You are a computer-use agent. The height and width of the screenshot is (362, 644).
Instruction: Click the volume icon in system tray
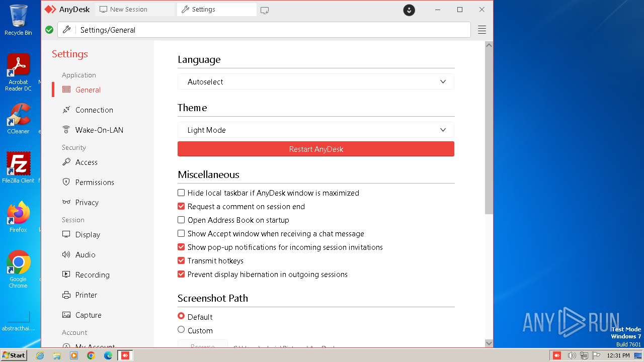coord(572,355)
